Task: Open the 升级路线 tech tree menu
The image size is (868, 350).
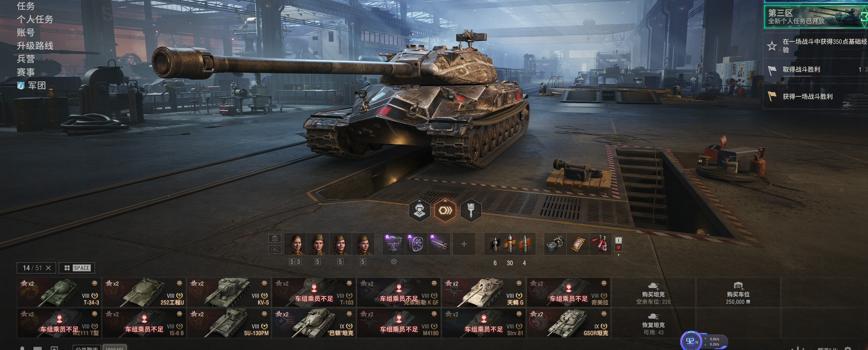Action: tap(35, 46)
